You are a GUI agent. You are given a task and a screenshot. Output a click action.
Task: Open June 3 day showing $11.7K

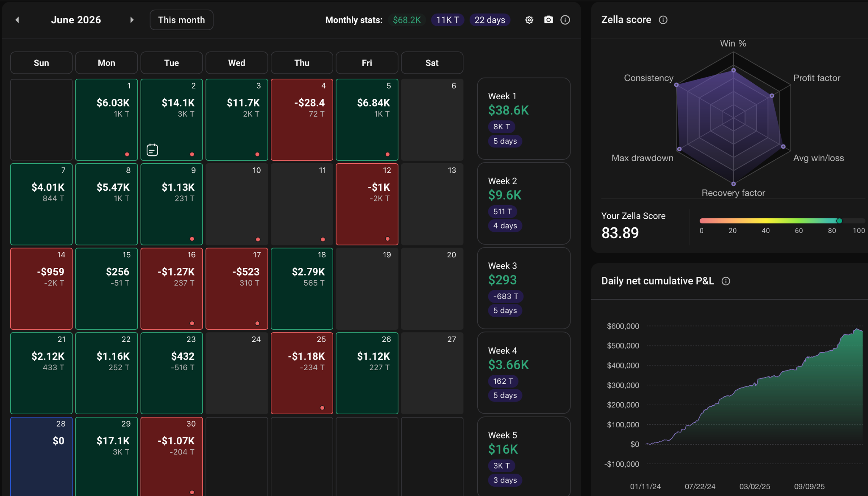(237, 120)
